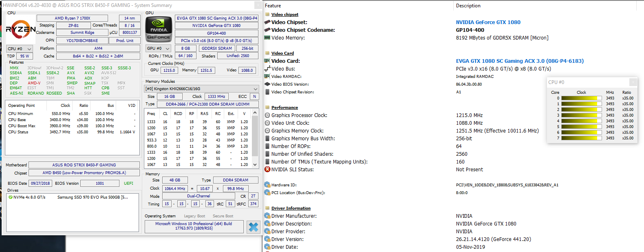Click the AVX2 feature label
Viewport: 644px width, 252px height.
coord(89,73)
